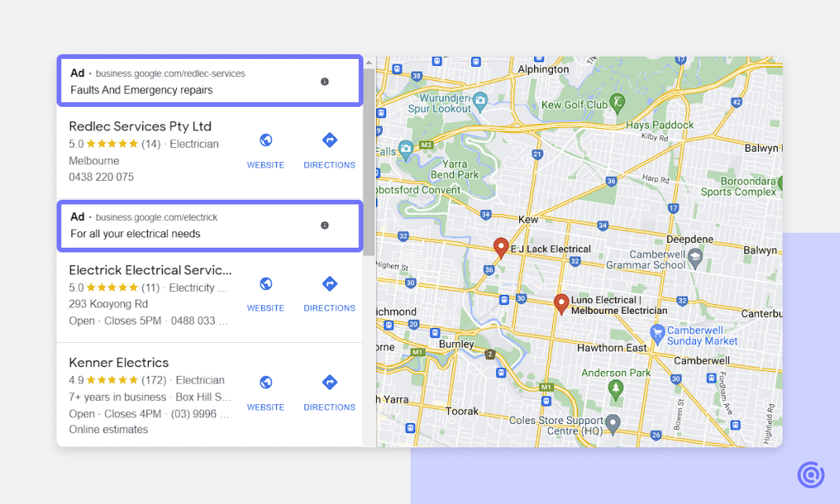The image size is (840, 504).
Task: Click 'Luno Electrical | Melbourne Electrician' label
Action: (x=619, y=305)
